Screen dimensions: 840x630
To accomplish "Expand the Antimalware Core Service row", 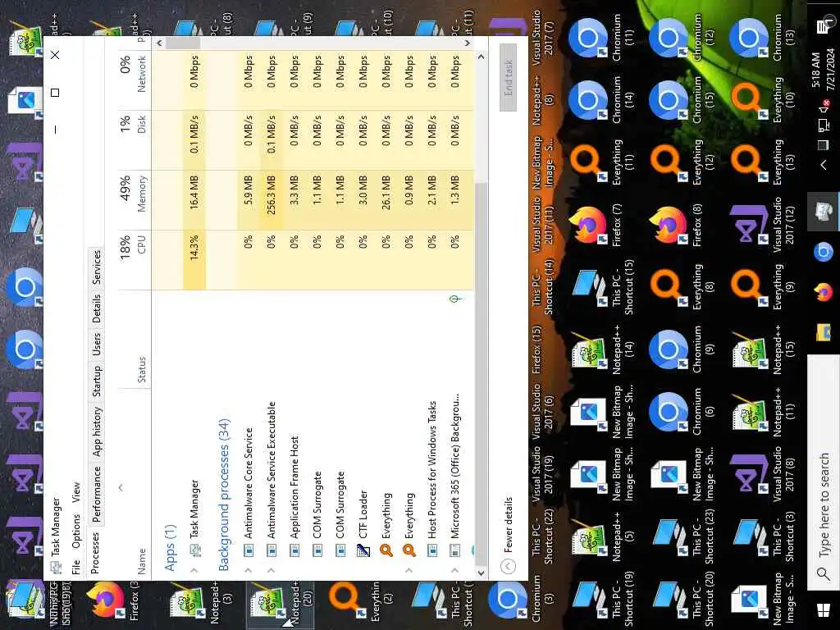I will tap(248, 571).
